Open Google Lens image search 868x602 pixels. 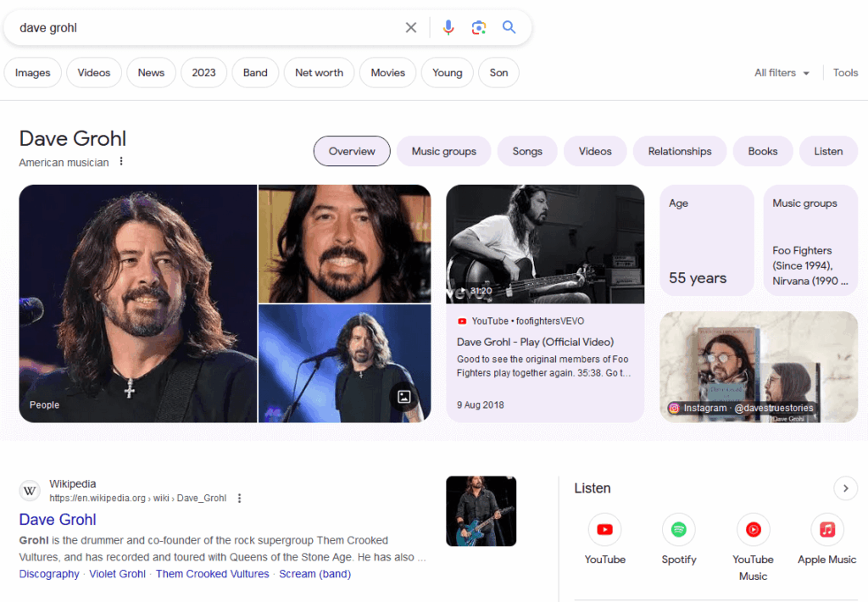[479, 26]
